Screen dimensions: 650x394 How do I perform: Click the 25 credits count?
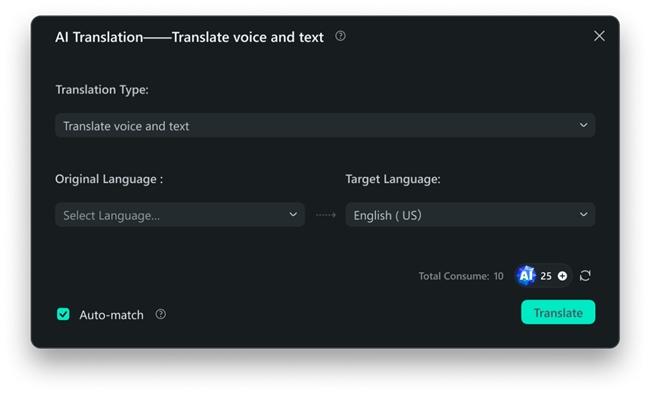(546, 276)
